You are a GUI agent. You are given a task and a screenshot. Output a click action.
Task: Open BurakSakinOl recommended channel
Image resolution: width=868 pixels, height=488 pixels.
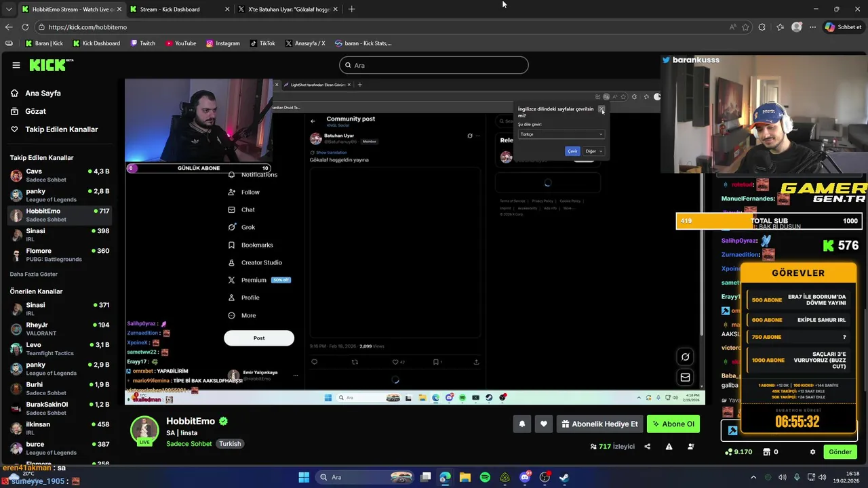coord(60,409)
